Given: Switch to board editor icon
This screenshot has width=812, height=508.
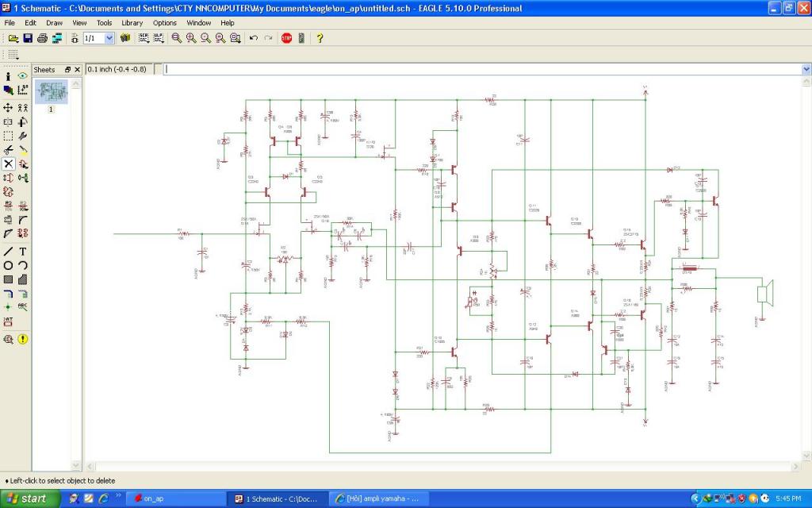Looking at the screenshot, I should [x=57, y=38].
